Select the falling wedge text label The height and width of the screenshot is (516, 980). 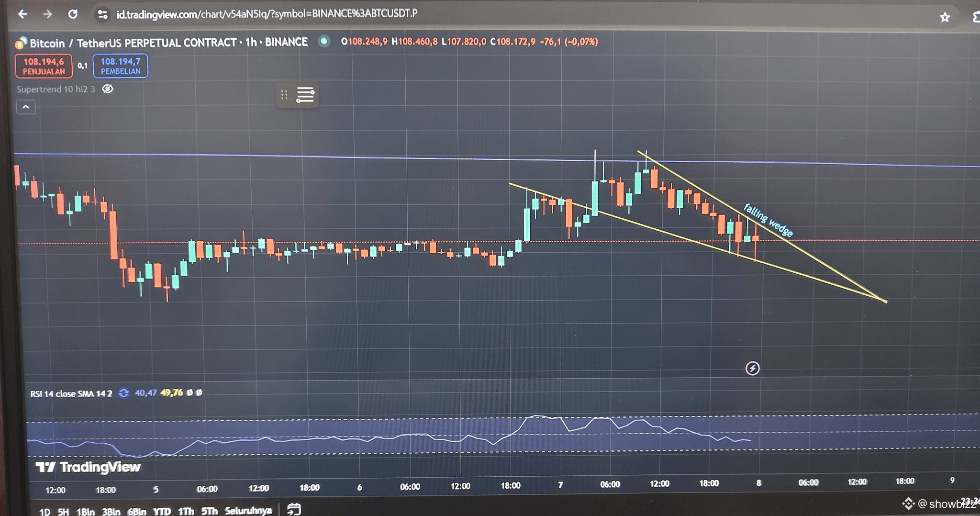pos(768,220)
